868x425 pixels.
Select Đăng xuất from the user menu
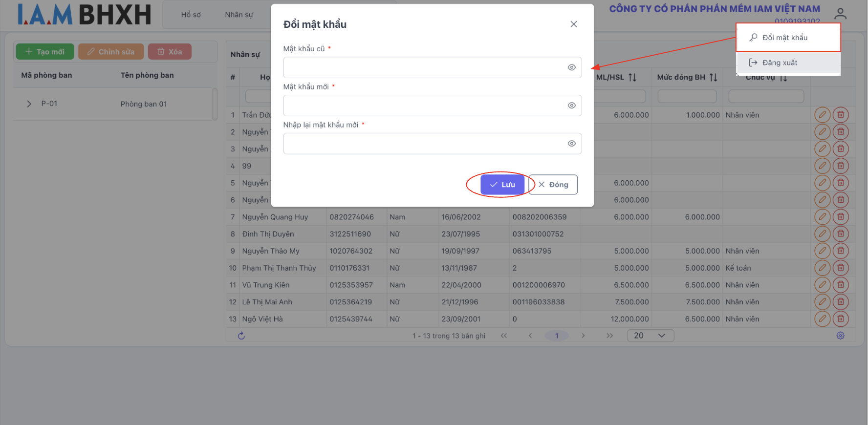coord(780,63)
